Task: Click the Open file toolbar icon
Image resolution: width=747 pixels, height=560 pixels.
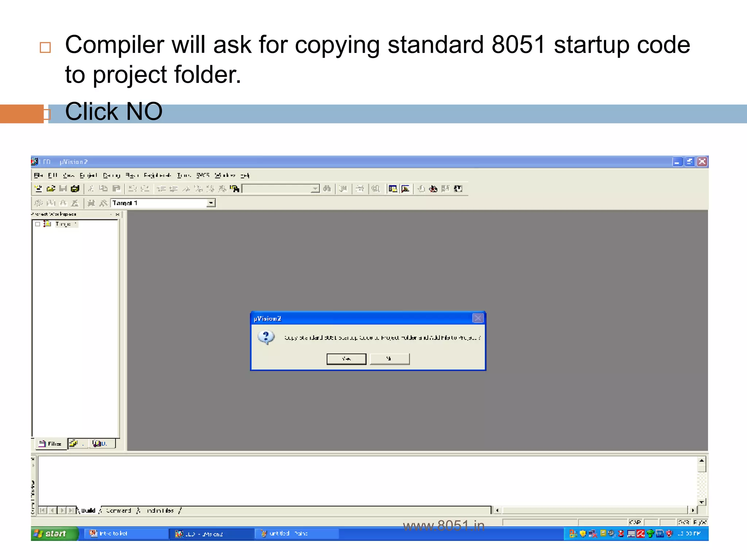Action: (51, 188)
